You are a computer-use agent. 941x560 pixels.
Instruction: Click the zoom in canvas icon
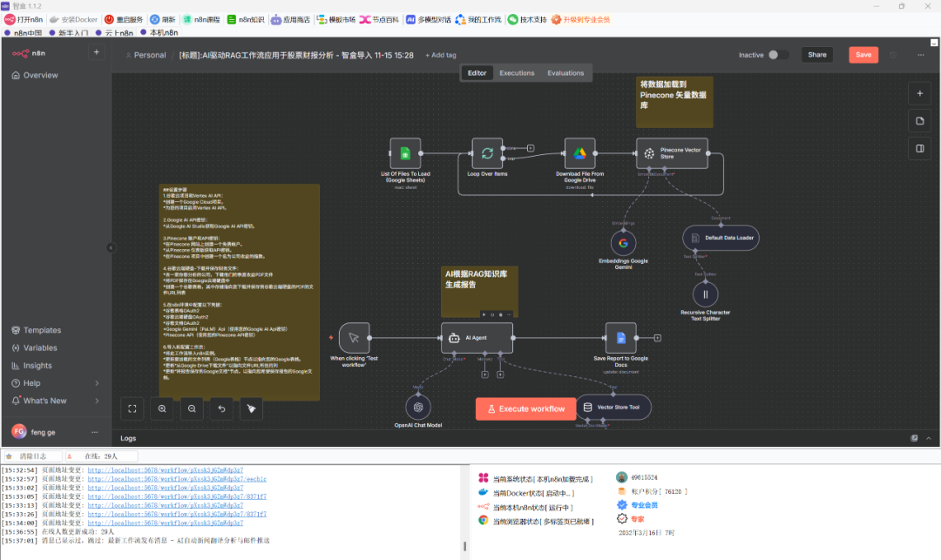163,408
